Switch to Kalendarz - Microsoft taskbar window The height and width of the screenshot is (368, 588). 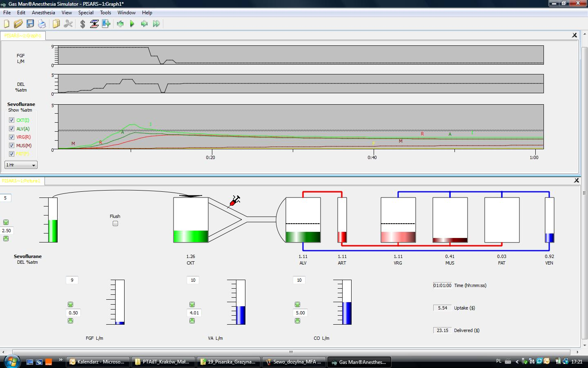tap(97, 362)
